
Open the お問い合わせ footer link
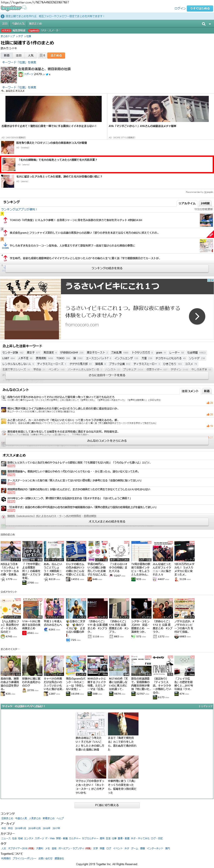pos(45,858)
